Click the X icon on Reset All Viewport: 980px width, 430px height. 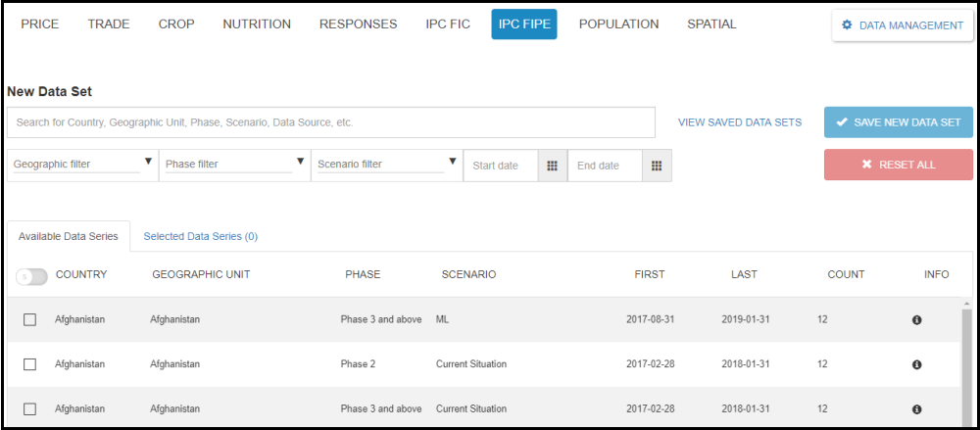(x=866, y=165)
